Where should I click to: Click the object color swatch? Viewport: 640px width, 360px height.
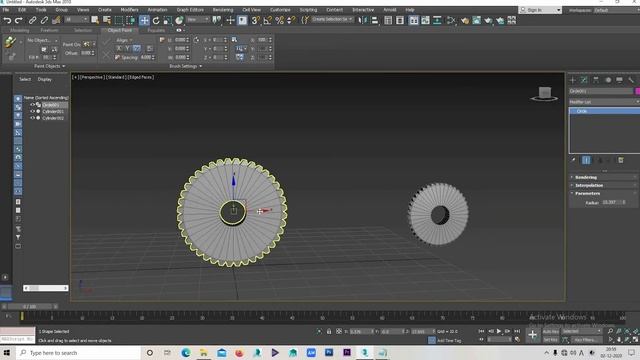[x=637, y=91]
